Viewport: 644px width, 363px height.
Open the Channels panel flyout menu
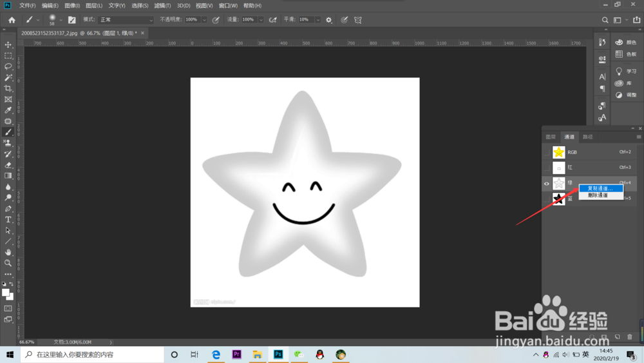[x=639, y=137]
